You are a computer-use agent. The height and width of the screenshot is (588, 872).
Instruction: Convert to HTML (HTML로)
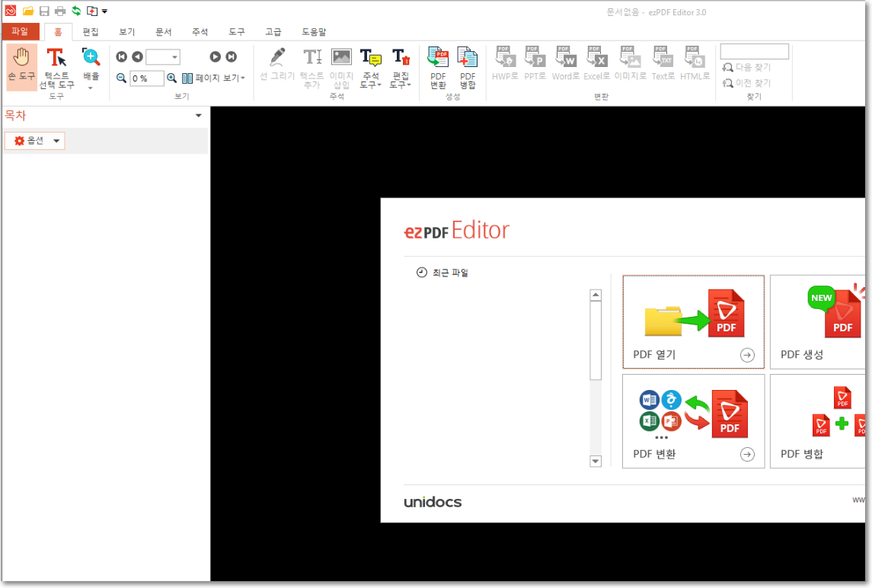pyautogui.click(x=695, y=63)
